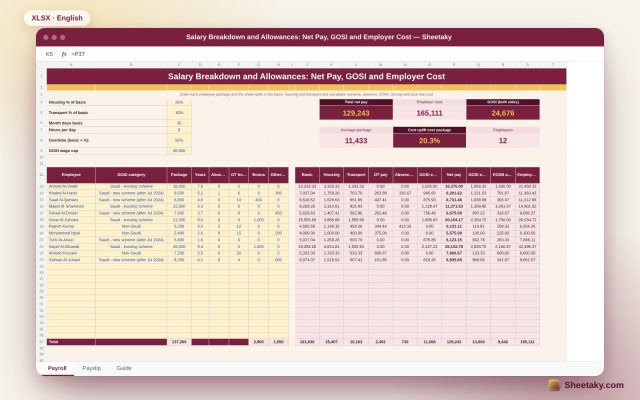Click the Sheetaky.com logo icon
This screenshot has width=640, height=400.
(x=554, y=385)
